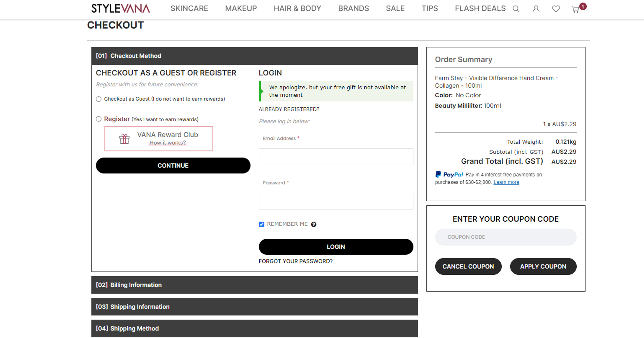Screen dimensions: 644x338
Task: Click the Email Address input field
Action: click(336, 157)
